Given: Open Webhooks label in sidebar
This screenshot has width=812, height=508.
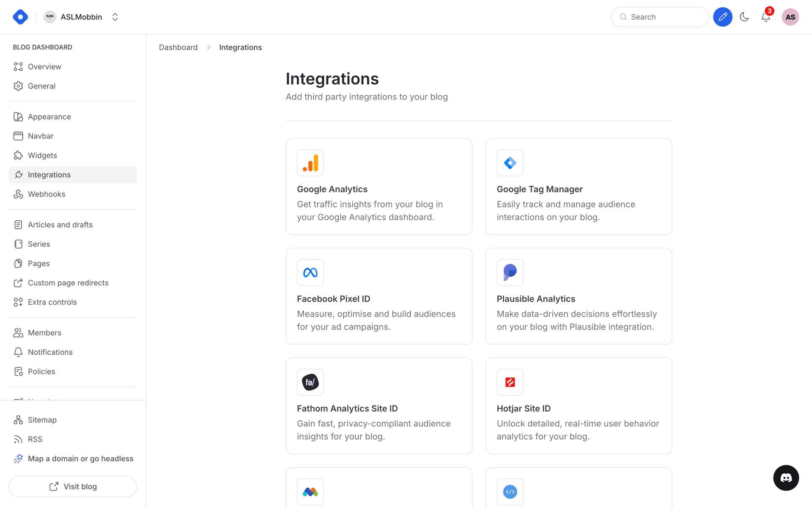Looking at the screenshot, I should [x=47, y=194].
